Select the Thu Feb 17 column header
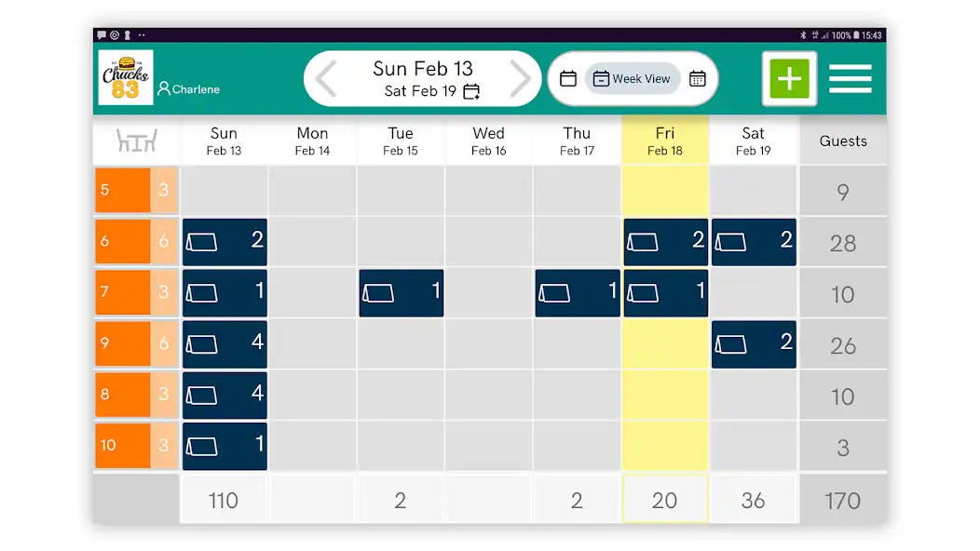Image resolution: width=980 pixels, height=551 pixels. (x=577, y=141)
